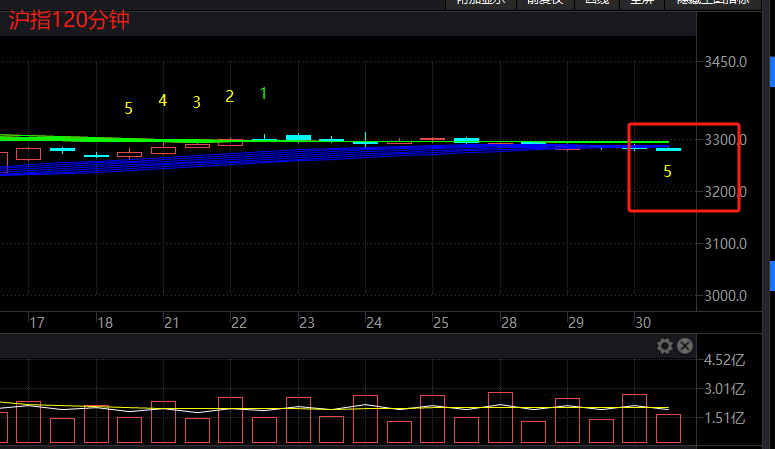The width and height of the screenshot is (775, 449).
Task: Click the last volume bar after date 30
Action: 669,429
